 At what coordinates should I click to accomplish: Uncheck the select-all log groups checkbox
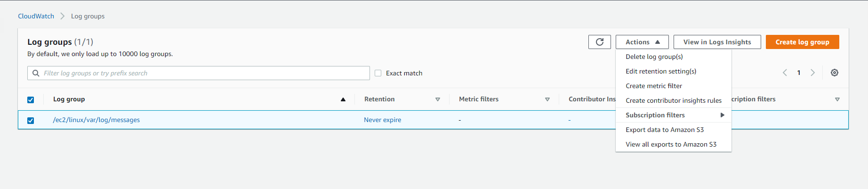point(31,100)
